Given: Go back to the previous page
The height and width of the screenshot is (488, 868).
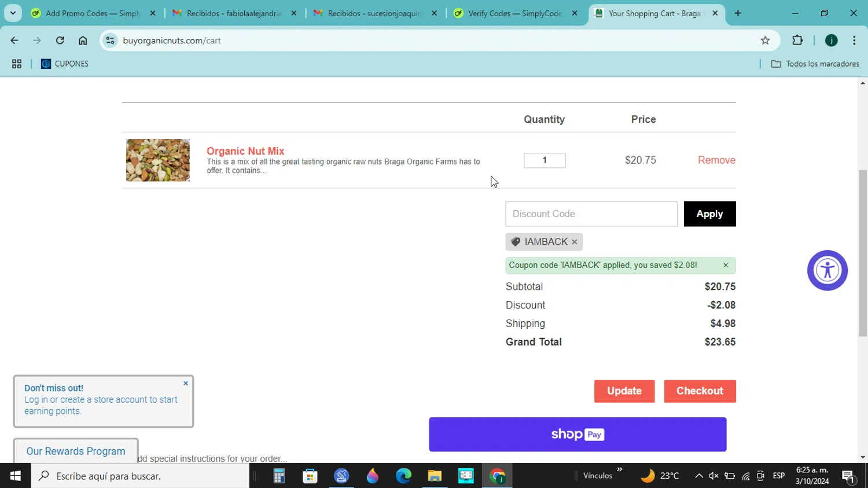Looking at the screenshot, I should pyautogui.click(x=14, y=41).
